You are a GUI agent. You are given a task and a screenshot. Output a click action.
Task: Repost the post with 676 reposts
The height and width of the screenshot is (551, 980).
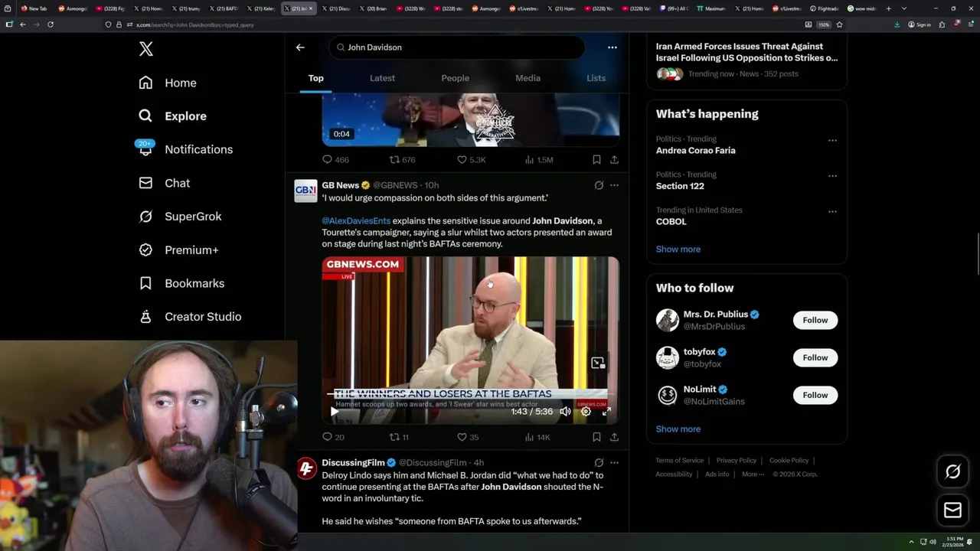pyautogui.click(x=402, y=160)
